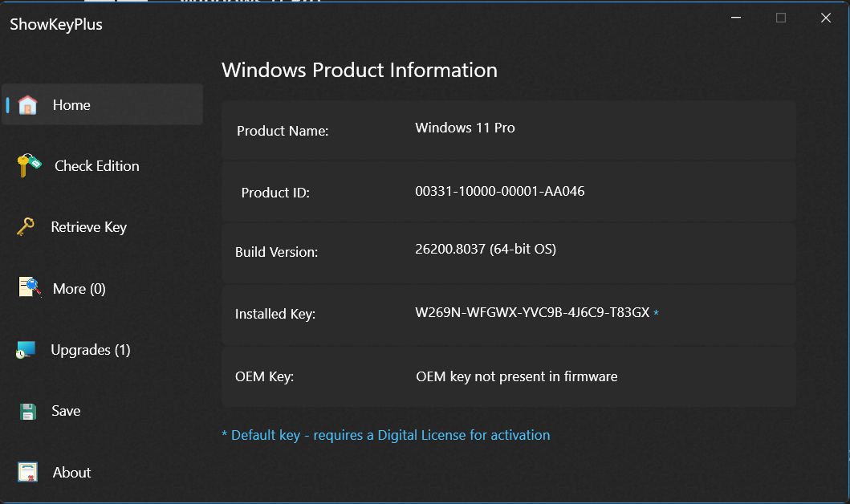The height and width of the screenshot is (504, 850).
Task: Click the Windows Product Information heading
Action: [x=360, y=70]
